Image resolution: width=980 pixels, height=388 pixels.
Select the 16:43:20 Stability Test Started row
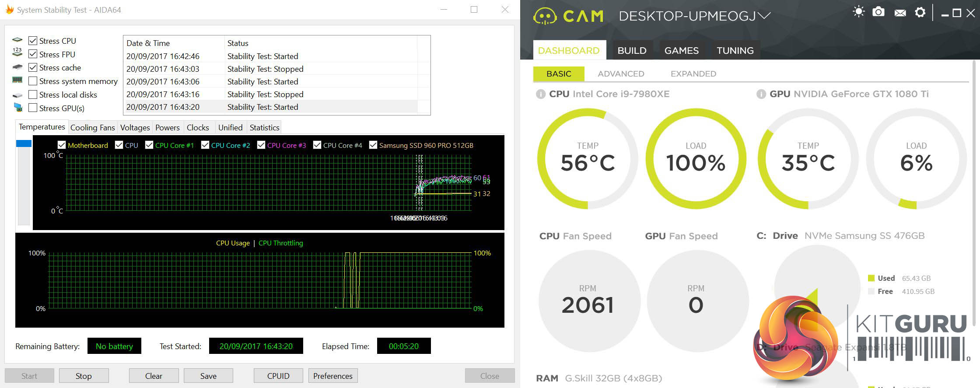[x=271, y=107]
